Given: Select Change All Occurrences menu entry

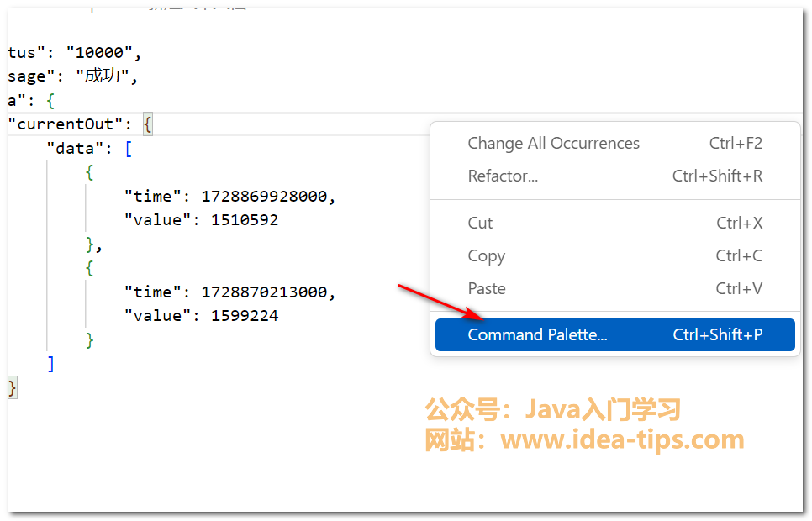Looking at the screenshot, I should 614,144.
